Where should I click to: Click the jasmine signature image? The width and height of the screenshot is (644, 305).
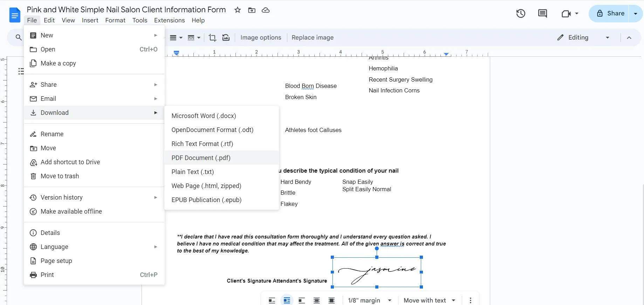(x=377, y=272)
